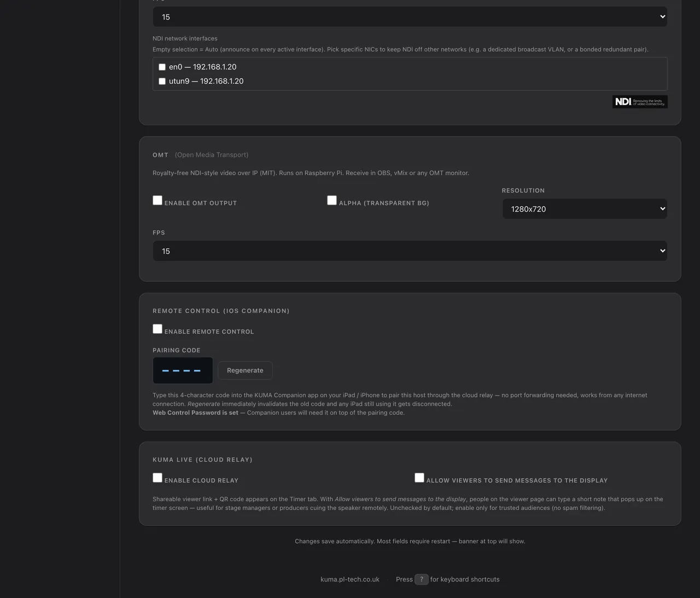
Task: Click the "Royalty-free NDI-style video over IP" description
Action: tap(311, 173)
